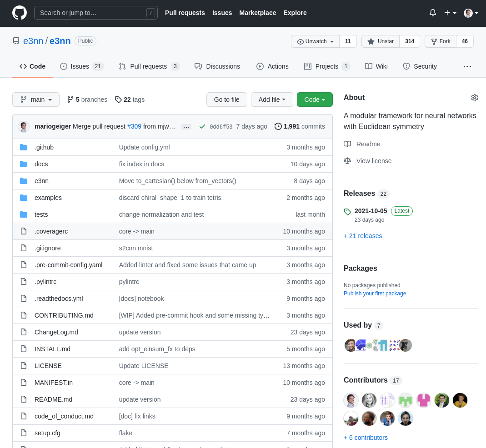Open the Discussions tab

tap(217, 66)
